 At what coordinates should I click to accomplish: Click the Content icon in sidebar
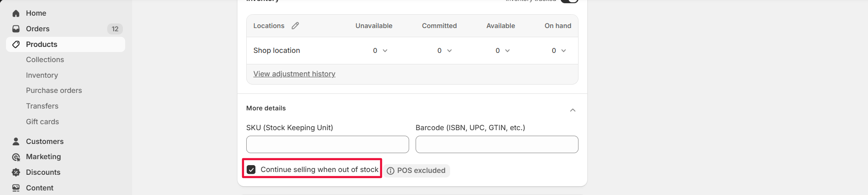point(16,188)
